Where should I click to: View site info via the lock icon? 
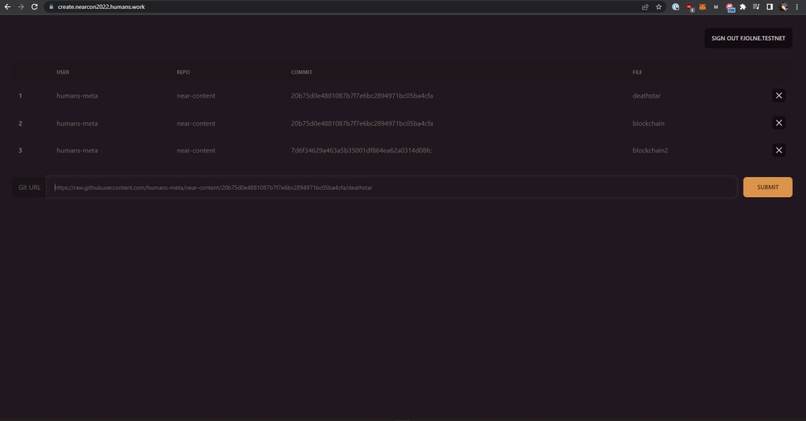(51, 7)
